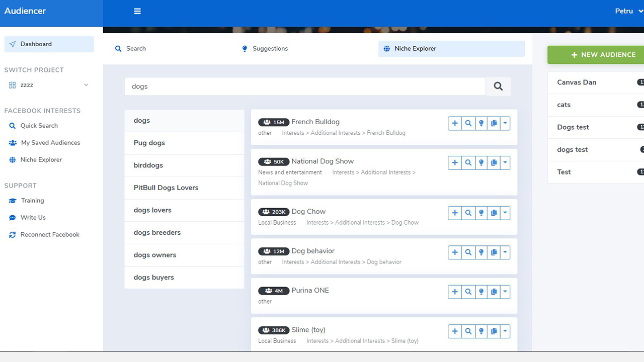Click Reconnect Facebook
This screenshot has width=644, height=362.
click(x=44, y=235)
